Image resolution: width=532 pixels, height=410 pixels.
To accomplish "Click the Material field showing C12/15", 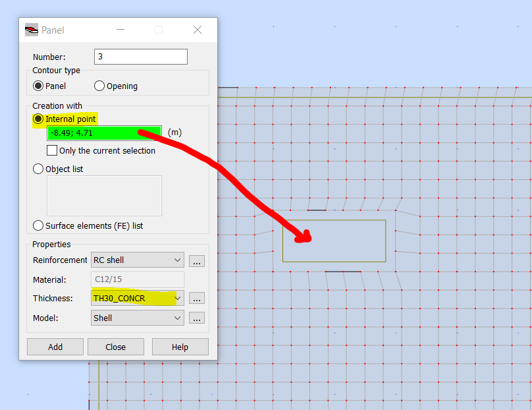I will pyautogui.click(x=137, y=279).
